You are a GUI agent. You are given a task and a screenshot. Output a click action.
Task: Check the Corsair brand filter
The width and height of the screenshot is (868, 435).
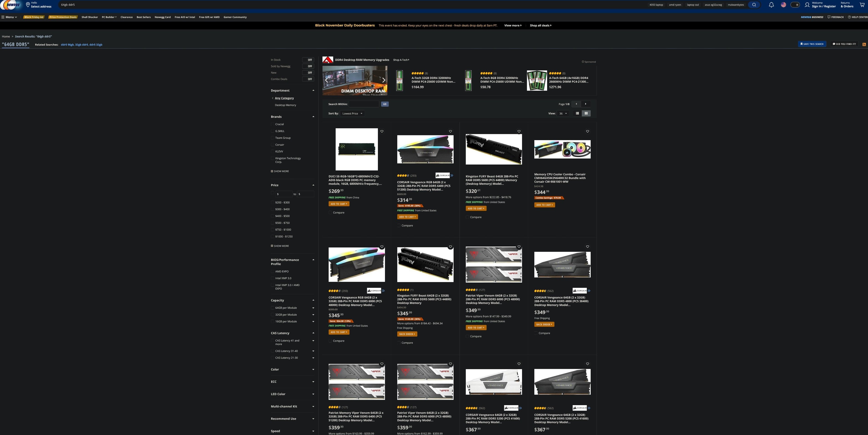coord(273,145)
